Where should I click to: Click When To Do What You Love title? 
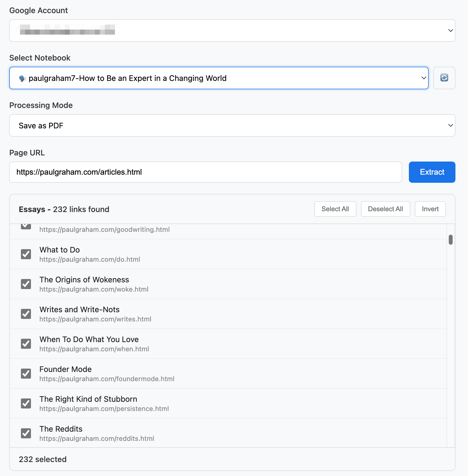89,339
